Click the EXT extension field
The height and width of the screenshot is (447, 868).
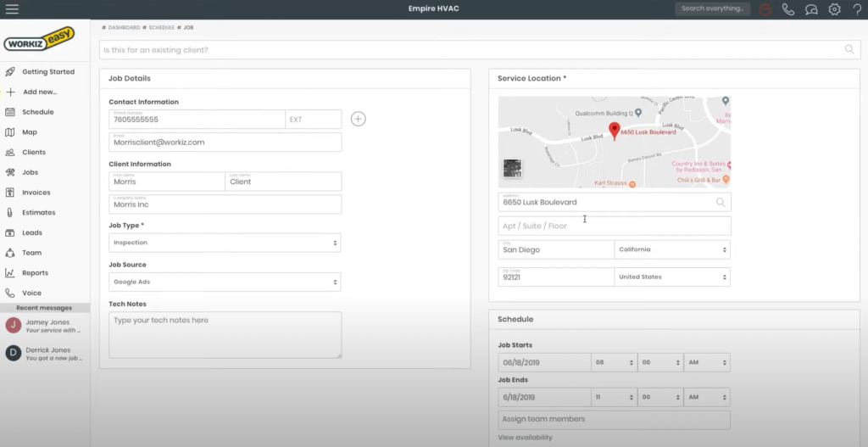coord(314,119)
